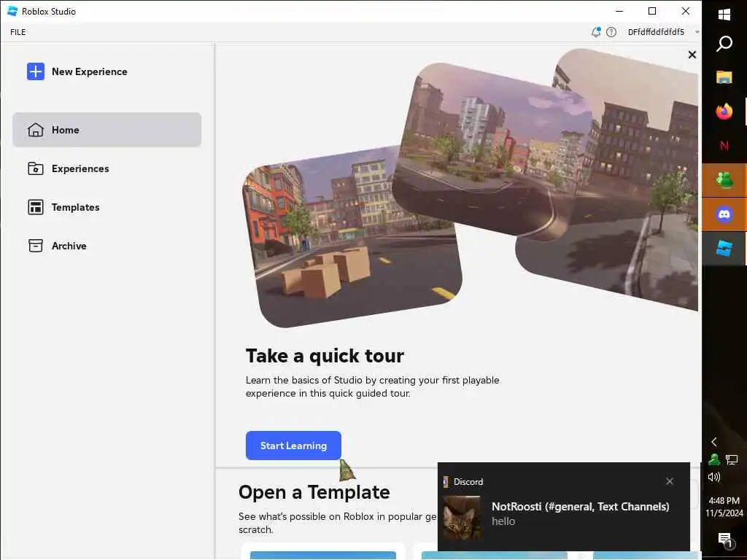
Task: Launch Firefox from the taskbar
Action: tap(724, 112)
